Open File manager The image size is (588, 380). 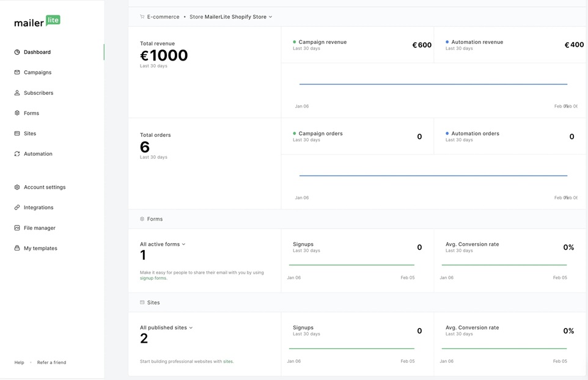(39, 228)
